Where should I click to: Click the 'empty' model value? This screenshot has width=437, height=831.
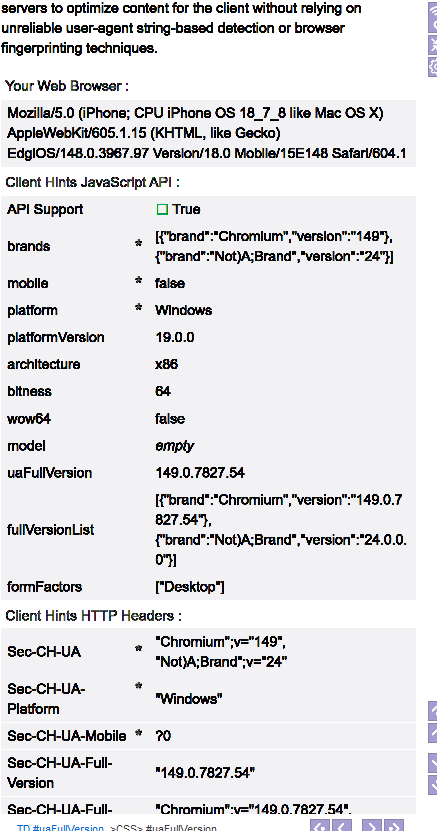pos(174,446)
